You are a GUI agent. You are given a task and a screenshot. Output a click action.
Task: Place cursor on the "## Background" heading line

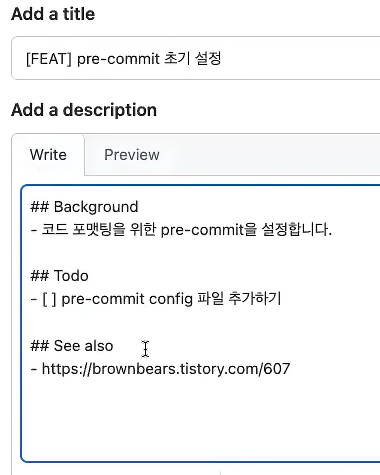coord(84,207)
